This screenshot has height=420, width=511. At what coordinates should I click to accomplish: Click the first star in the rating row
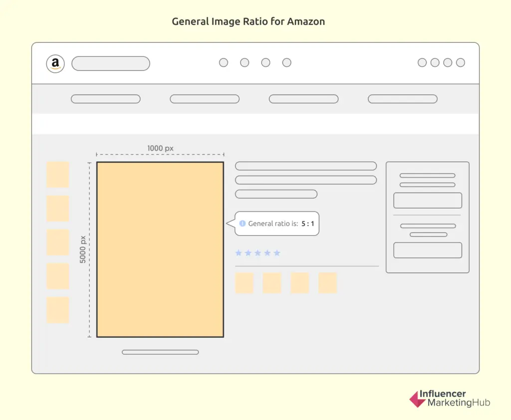point(239,253)
